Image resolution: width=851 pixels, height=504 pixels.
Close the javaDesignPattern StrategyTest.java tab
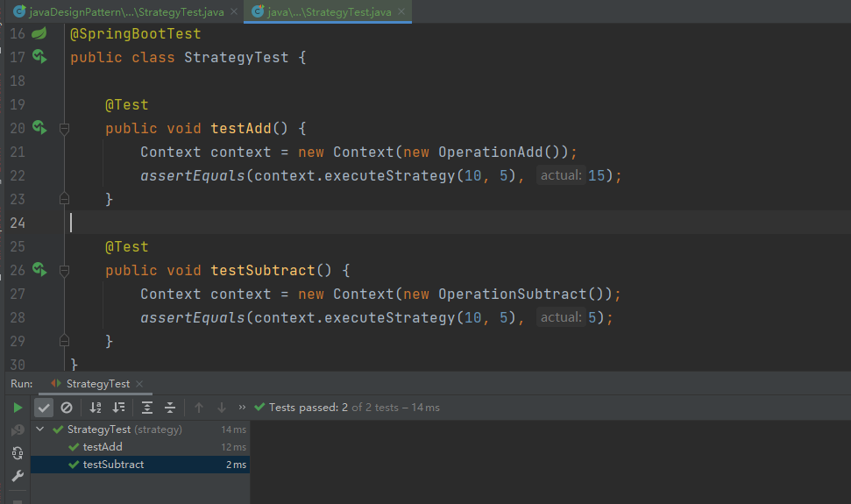click(x=234, y=12)
